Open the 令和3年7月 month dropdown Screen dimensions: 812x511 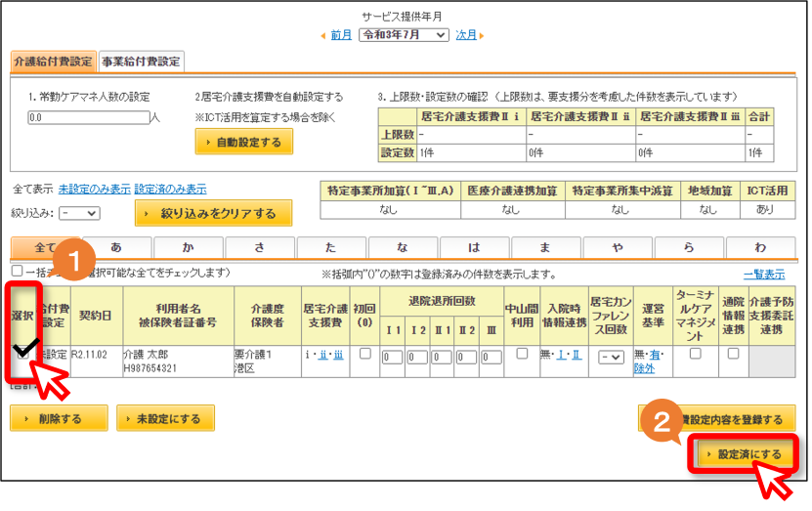(404, 35)
